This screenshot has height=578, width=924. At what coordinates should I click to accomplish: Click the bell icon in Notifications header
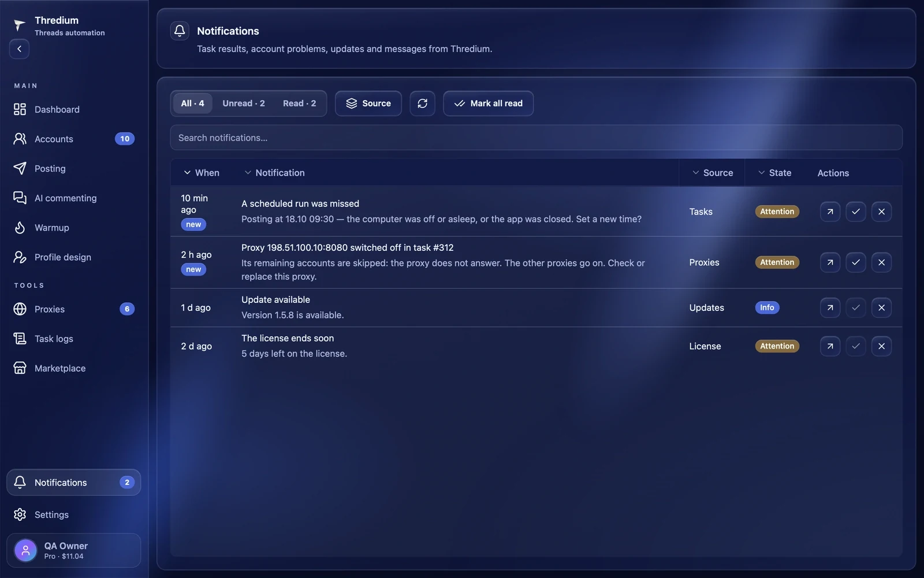click(x=180, y=31)
